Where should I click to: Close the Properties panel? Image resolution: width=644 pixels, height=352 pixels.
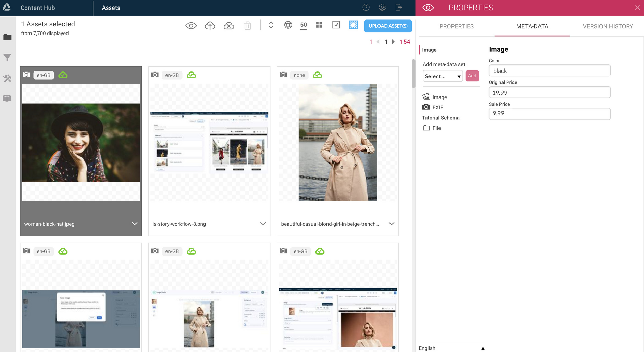click(637, 8)
